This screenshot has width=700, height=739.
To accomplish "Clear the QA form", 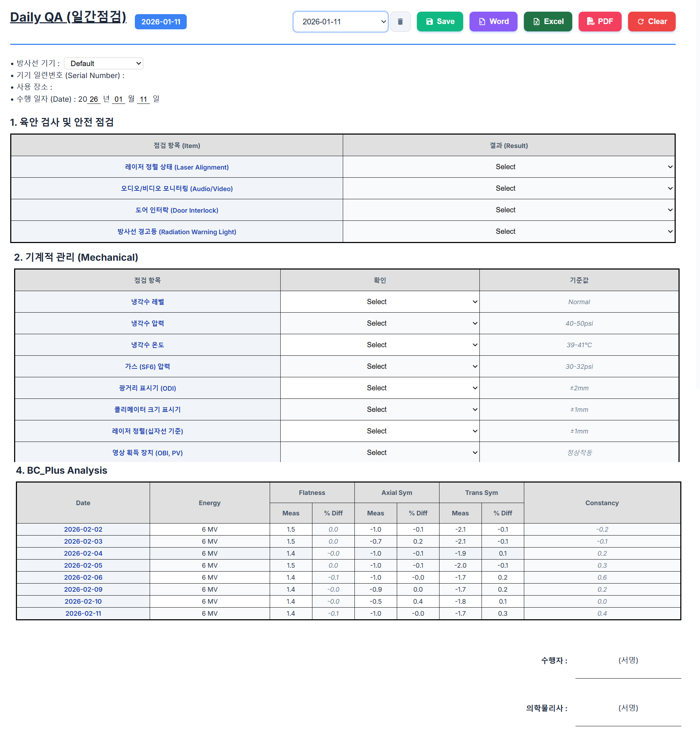I will (651, 22).
